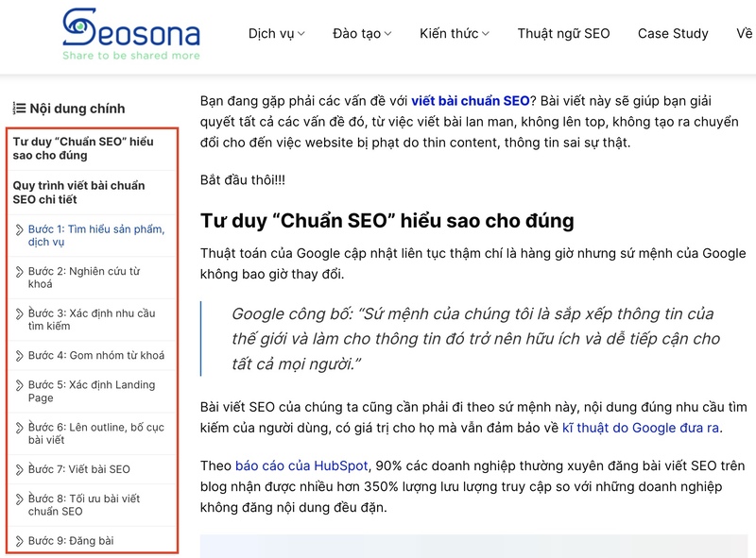Go to Bước 5: Xác định Landing Page
This screenshot has width=756, height=558.
point(92,391)
